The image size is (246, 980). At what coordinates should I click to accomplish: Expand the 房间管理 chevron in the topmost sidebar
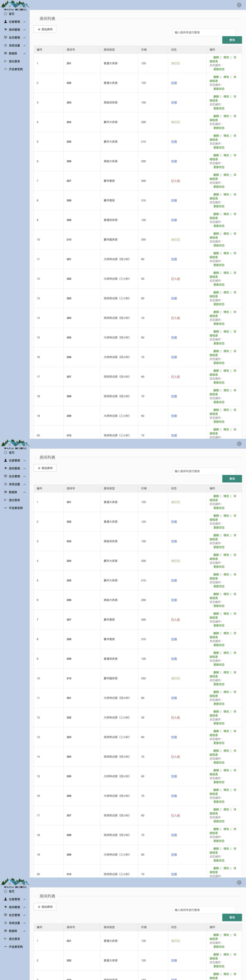(24, 29)
